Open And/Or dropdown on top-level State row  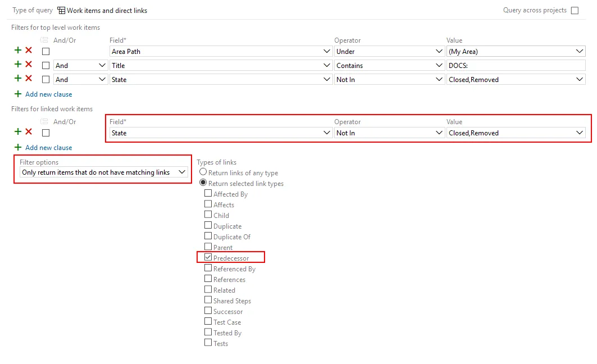(80, 80)
